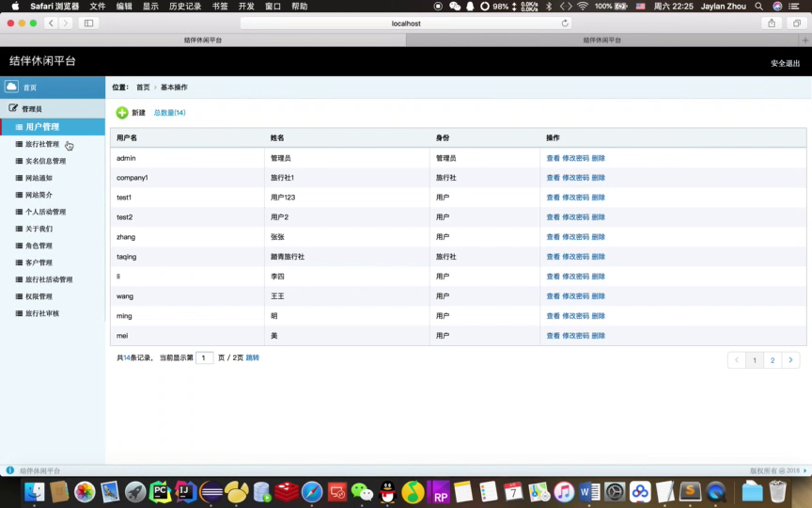Viewport: 812px width, 508px height.
Task: Open Spotlight search in menu bar
Action: 758,7
